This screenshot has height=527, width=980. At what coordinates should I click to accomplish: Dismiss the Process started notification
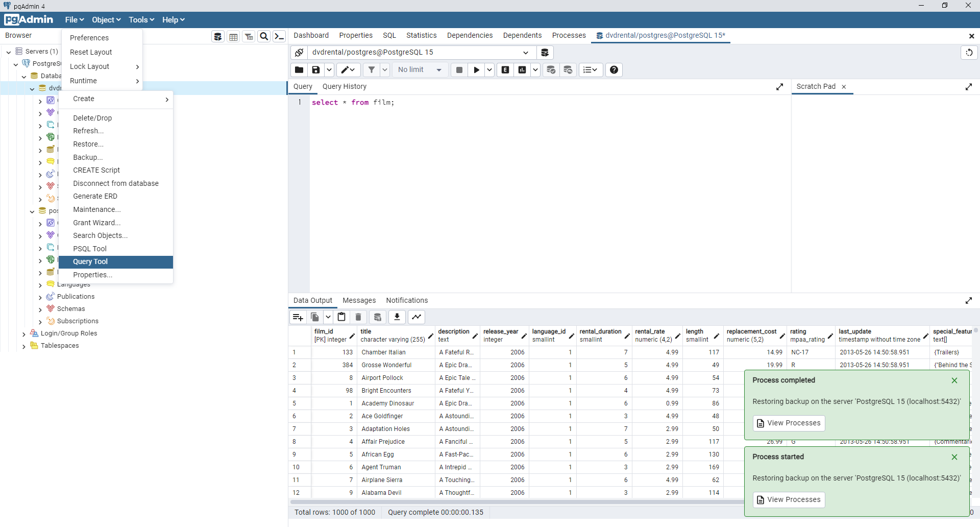point(954,458)
